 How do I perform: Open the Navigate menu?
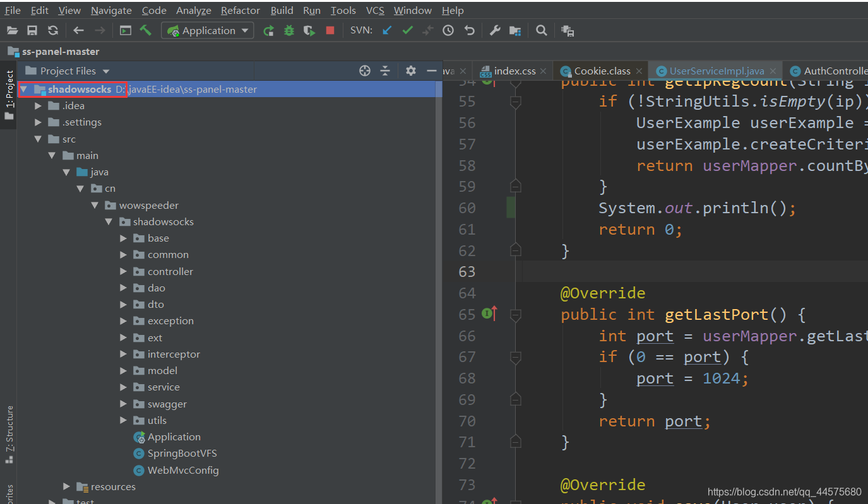click(x=111, y=10)
